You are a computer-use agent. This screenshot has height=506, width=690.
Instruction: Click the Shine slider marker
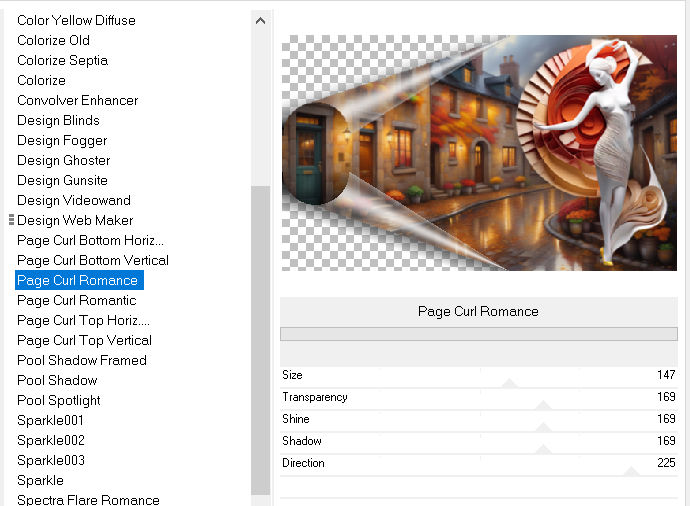(543, 426)
